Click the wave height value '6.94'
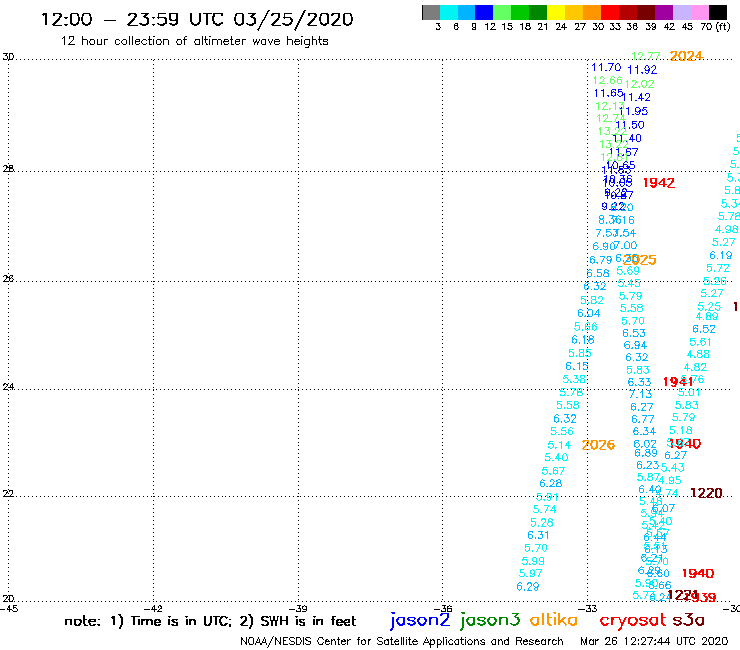 [x=635, y=346]
